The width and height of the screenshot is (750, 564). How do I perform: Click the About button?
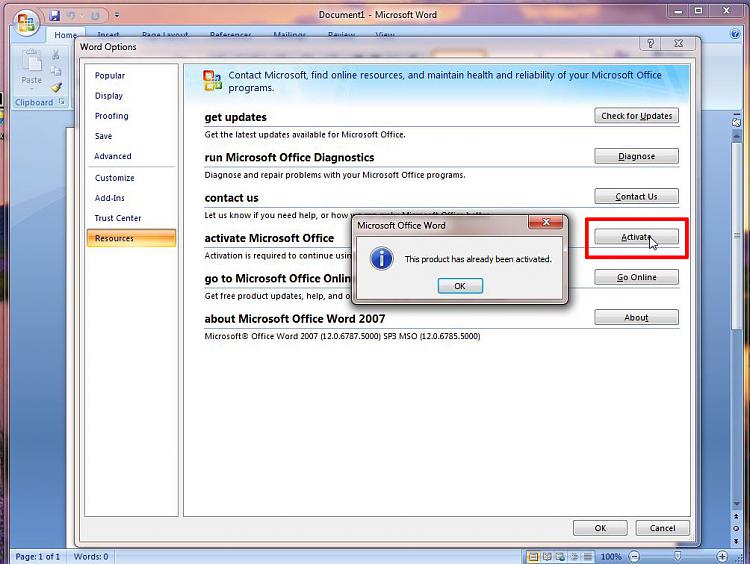pyautogui.click(x=636, y=318)
